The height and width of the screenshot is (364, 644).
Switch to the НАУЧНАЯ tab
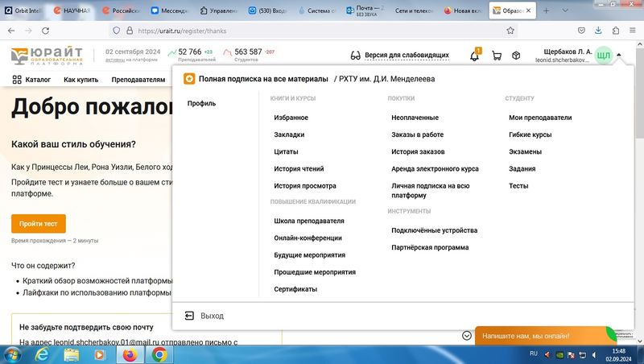tap(72, 10)
